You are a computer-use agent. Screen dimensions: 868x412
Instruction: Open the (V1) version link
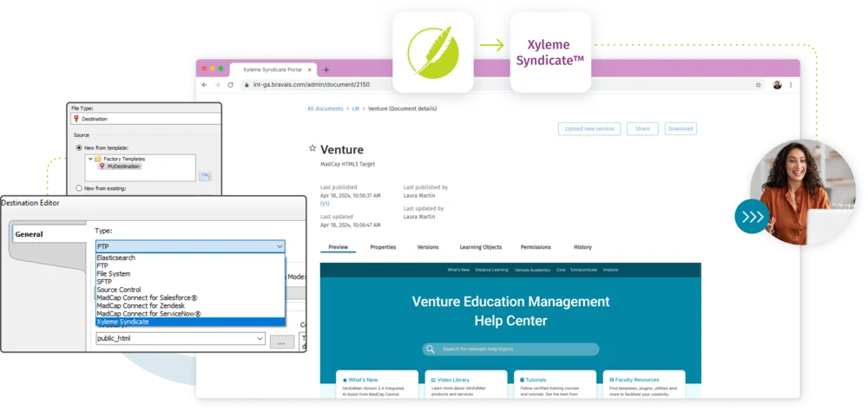325,204
